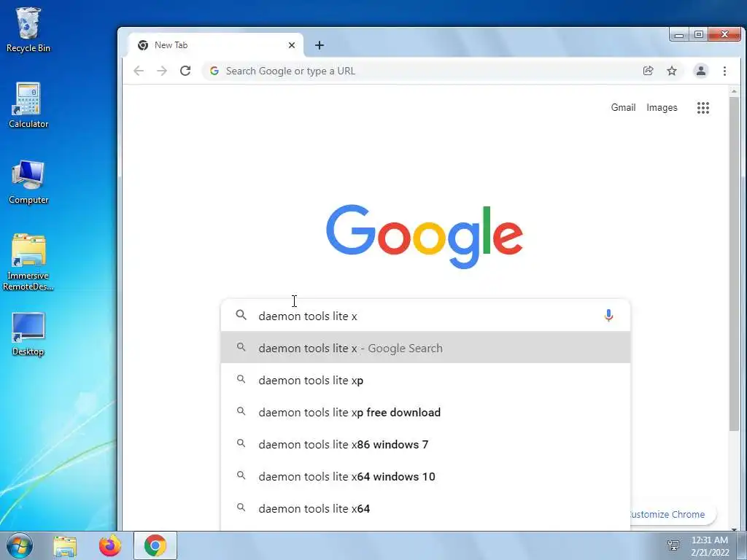Bookmark this tab with the star icon
Screen dimensions: 747x560
672,71
